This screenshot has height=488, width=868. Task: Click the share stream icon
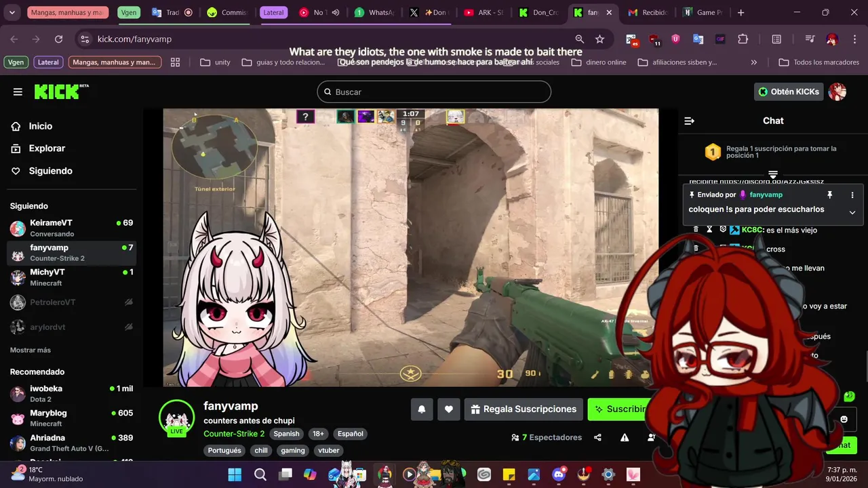[597, 438]
